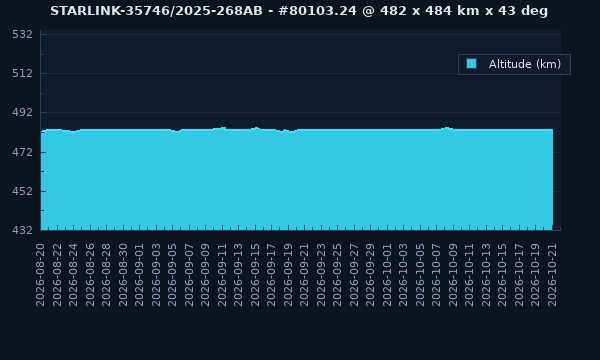Click the x-axis date label 2026-09-05

pyautogui.click(x=173, y=275)
